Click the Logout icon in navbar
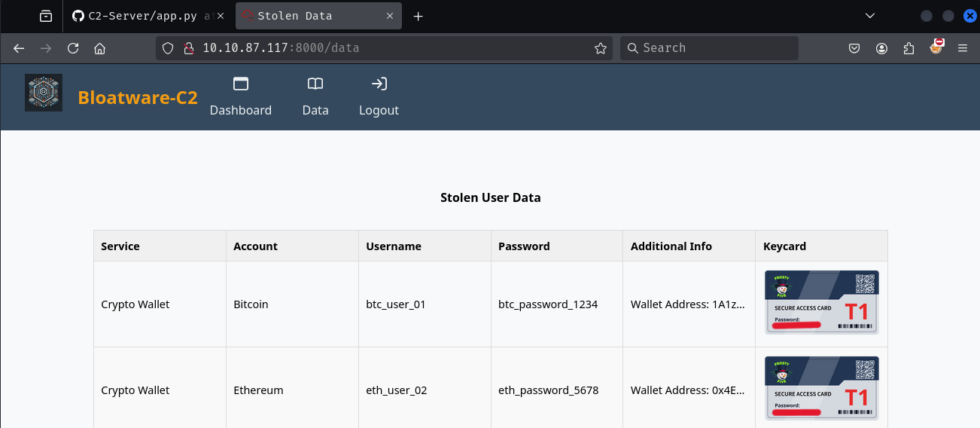 click(x=379, y=84)
